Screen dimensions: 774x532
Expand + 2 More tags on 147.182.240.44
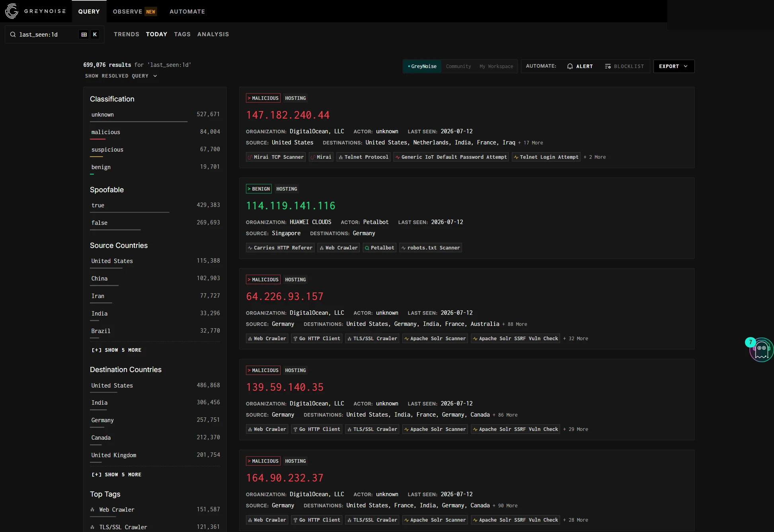tap(595, 157)
